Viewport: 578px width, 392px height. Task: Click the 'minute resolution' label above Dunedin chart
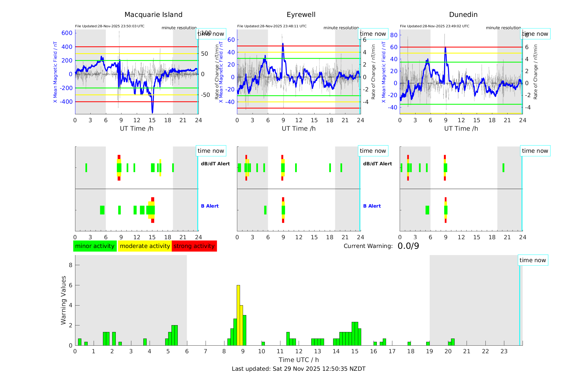tap(503, 28)
